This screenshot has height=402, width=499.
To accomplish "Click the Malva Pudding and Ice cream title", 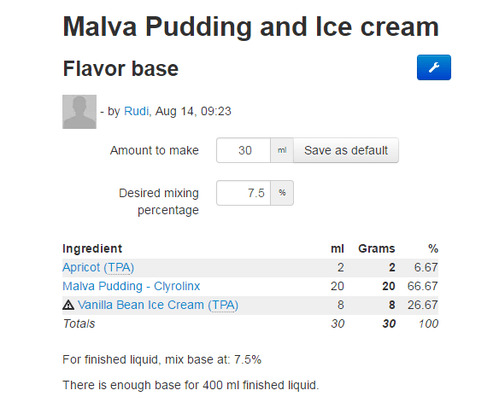I will 251,27.
